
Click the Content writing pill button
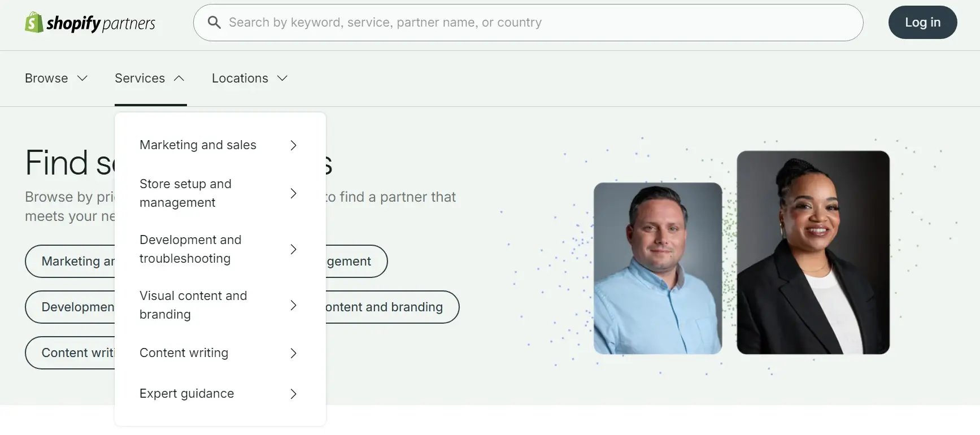(x=70, y=353)
